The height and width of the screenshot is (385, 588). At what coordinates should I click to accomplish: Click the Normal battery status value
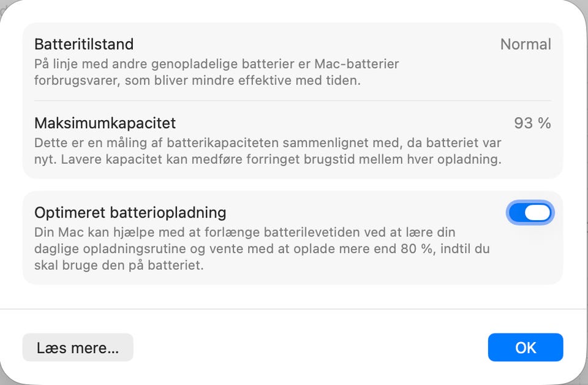(x=526, y=44)
